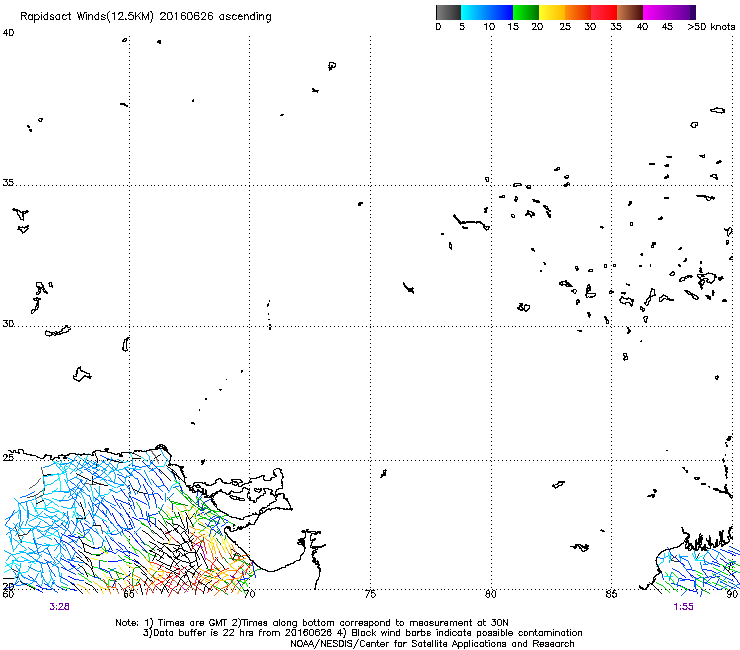The image size is (740, 650).
Task: Click the cyan-to-blue 5-15 knots color segment
Action: click(x=487, y=12)
